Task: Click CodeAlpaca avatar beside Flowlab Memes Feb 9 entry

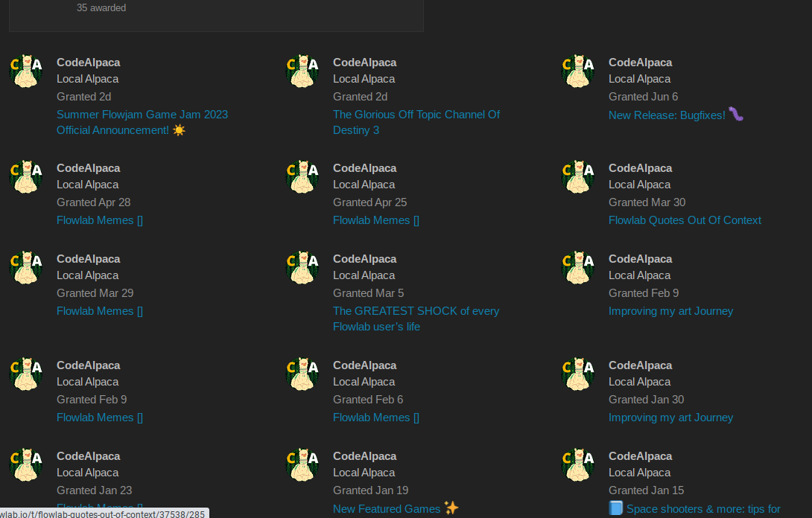Action: click(26, 374)
